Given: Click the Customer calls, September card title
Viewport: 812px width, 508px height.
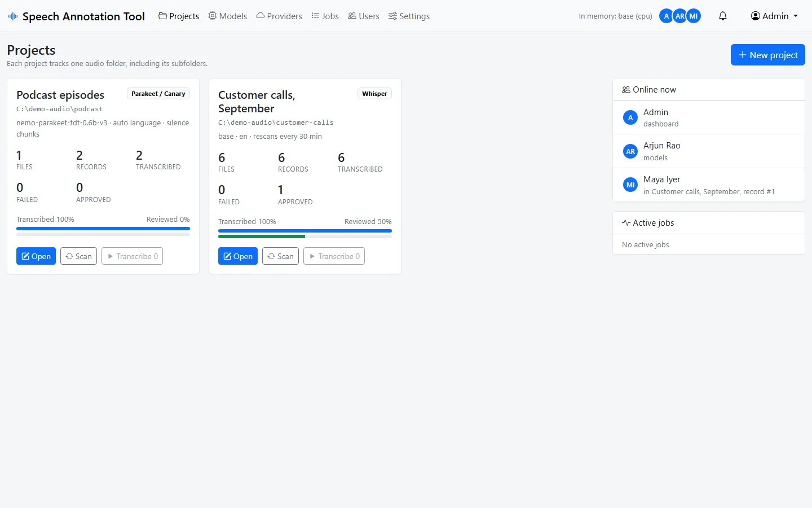Looking at the screenshot, I should pos(257,102).
